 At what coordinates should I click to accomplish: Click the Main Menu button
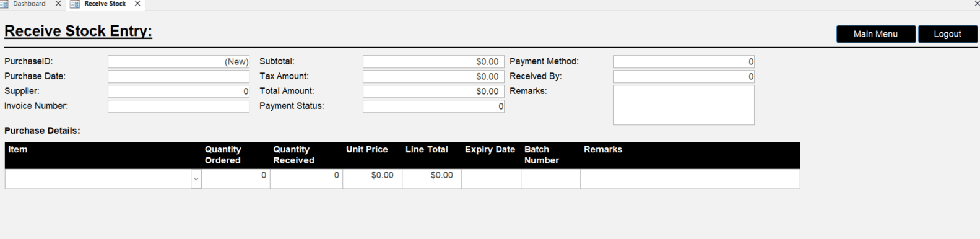[x=875, y=34]
